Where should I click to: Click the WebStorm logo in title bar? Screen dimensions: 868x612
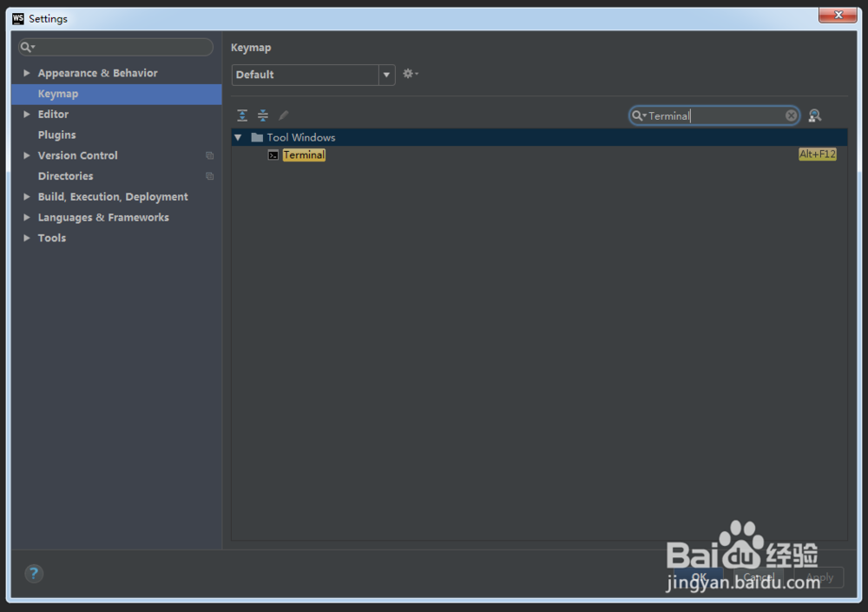[x=18, y=19]
